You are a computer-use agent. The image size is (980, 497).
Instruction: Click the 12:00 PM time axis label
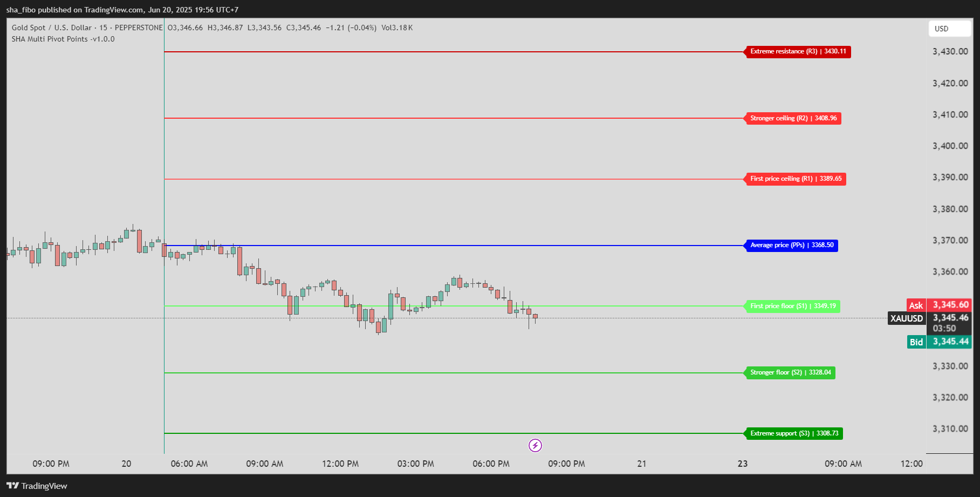[x=340, y=464]
